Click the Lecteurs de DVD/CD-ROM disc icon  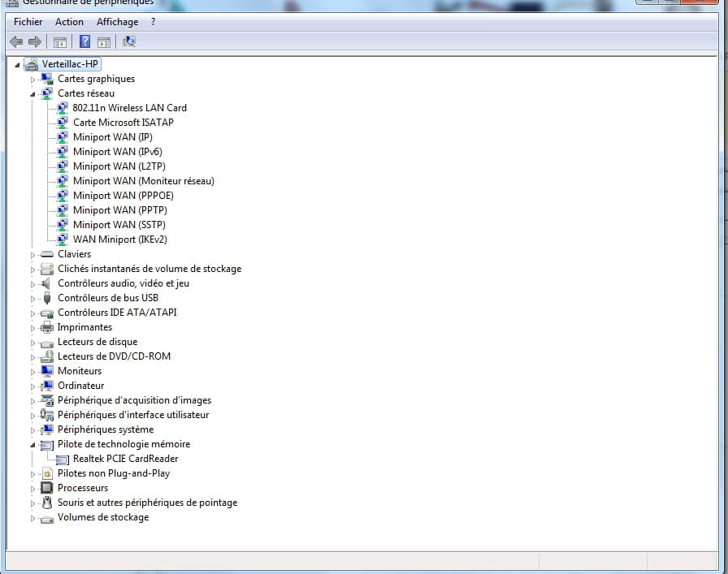click(x=47, y=356)
